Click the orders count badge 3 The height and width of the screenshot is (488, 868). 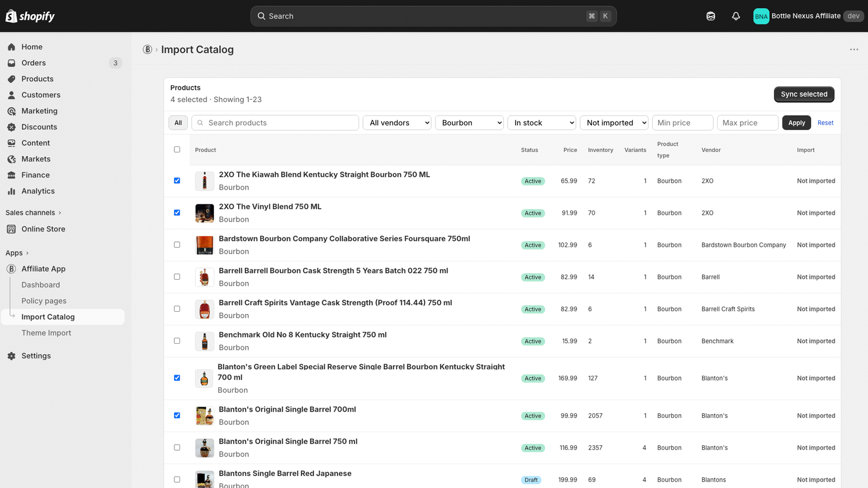coord(116,63)
